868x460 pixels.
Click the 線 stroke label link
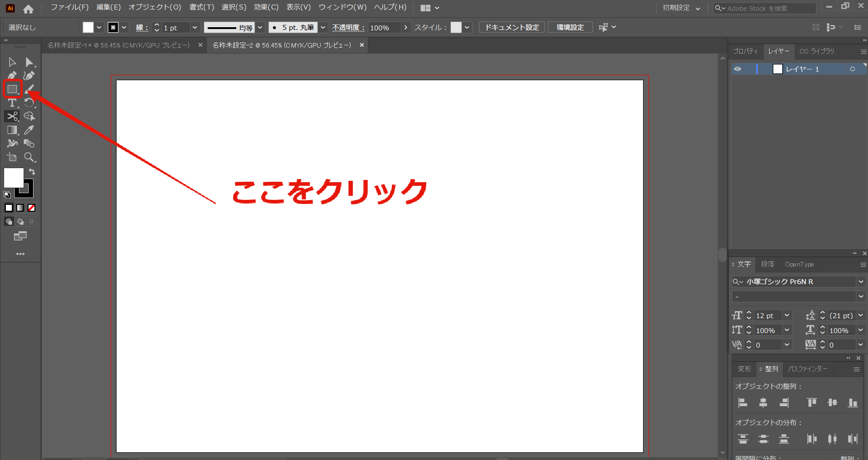142,28
